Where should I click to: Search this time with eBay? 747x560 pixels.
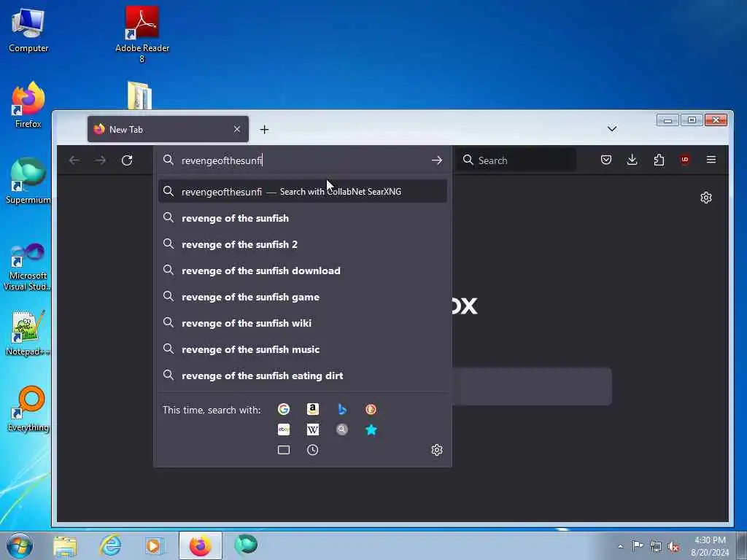point(284,429)
